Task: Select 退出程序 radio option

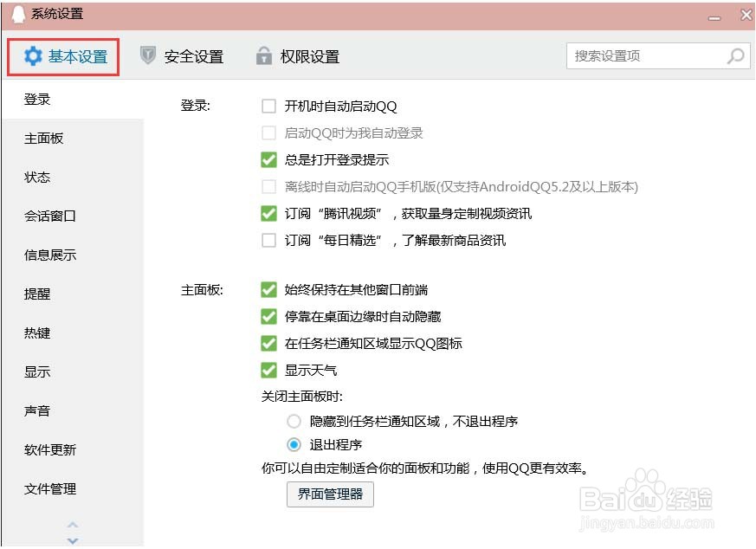Action: click(x=294, y=444)
